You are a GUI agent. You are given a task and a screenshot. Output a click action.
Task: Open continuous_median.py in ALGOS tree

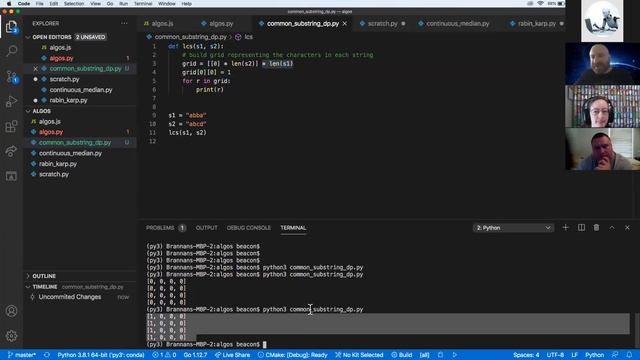pos(80,153)
